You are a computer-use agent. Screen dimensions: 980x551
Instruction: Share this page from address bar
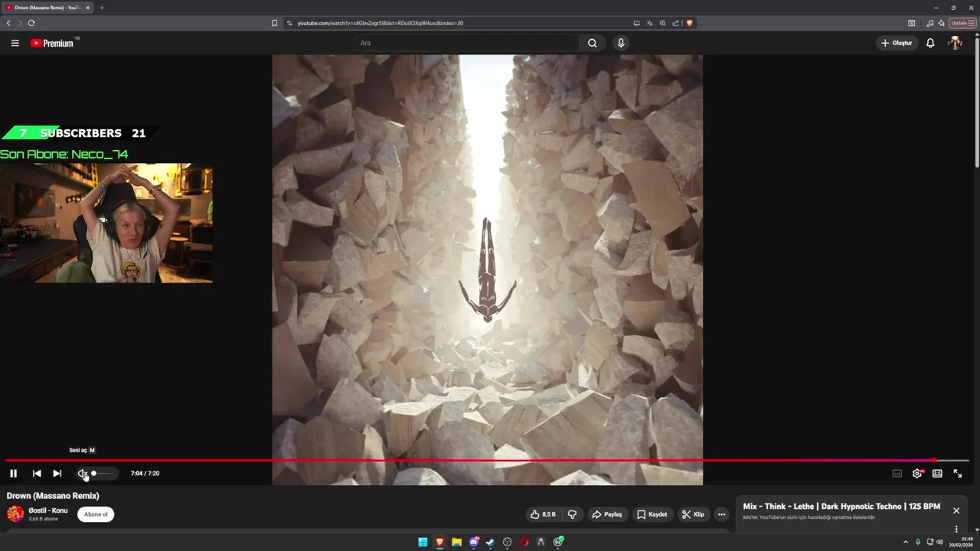click(675, 23)
